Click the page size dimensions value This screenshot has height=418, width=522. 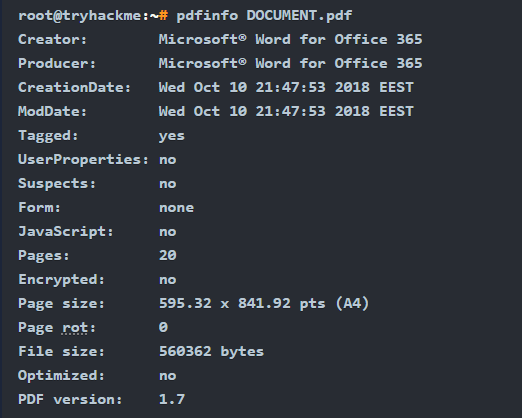tap(264, 303)
